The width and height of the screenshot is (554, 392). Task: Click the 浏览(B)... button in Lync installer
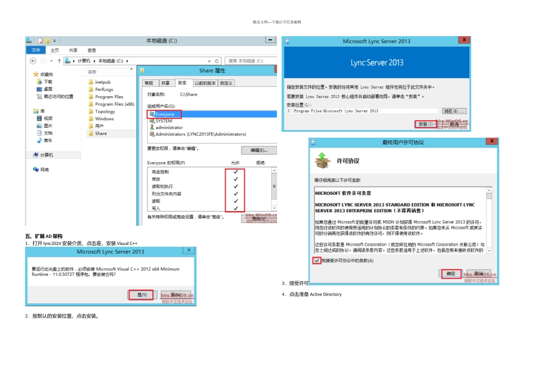click(x=454, y=111)
